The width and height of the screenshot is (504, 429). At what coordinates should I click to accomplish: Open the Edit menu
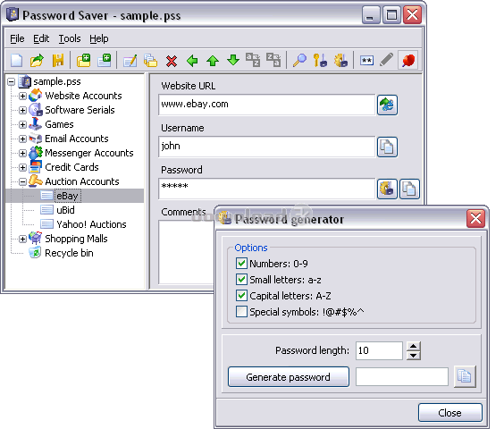[x=41, y=38]
